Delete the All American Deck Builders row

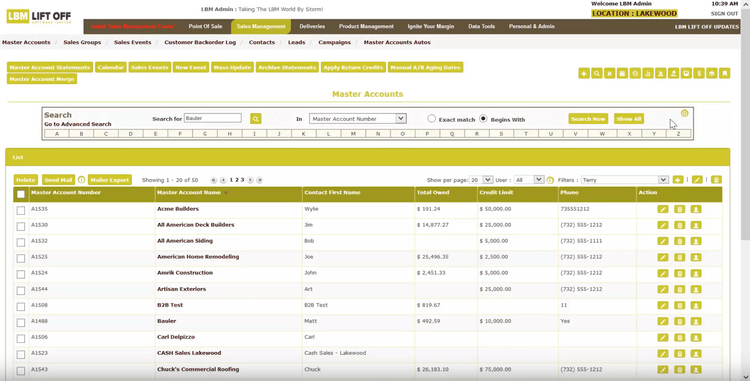[679, 225]
